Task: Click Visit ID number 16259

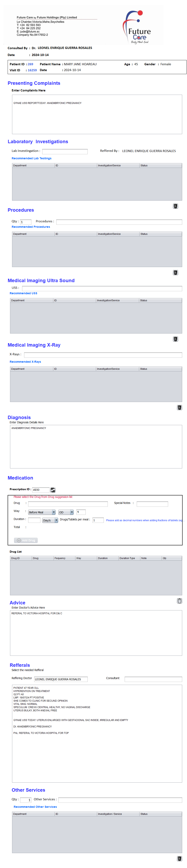Action: [x=32, y=70]
